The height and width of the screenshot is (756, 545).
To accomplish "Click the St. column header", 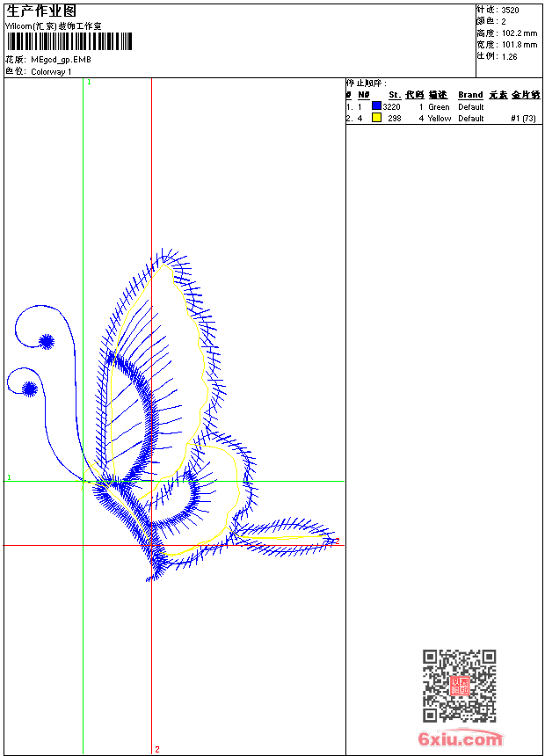I will [x=395, y=95].
